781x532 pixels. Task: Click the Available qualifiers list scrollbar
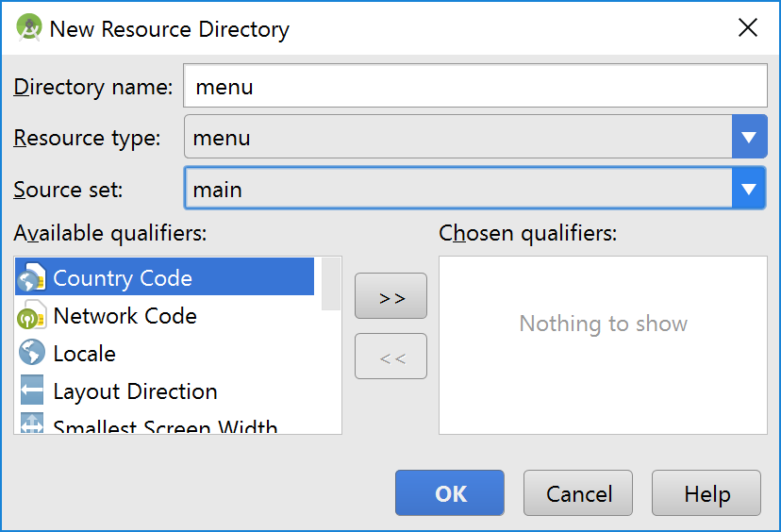(331, 284)
